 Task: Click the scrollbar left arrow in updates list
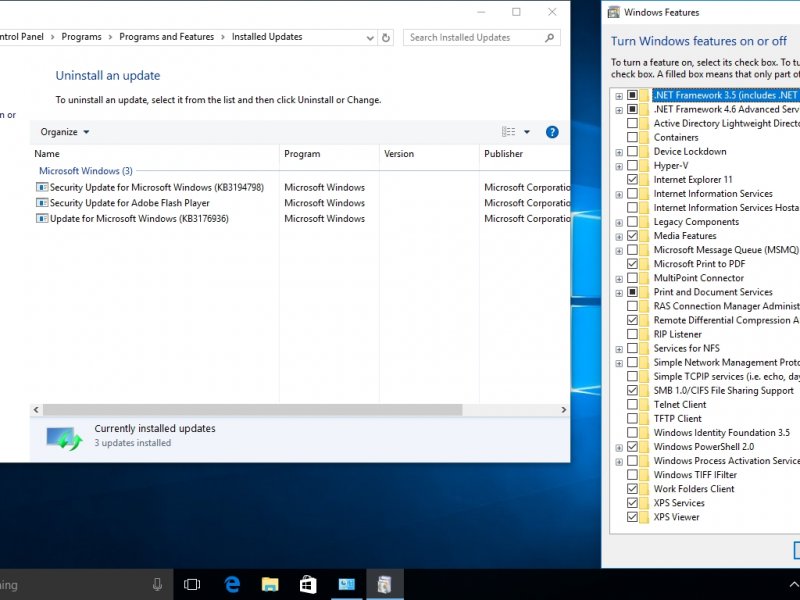(x=36, y=410)
